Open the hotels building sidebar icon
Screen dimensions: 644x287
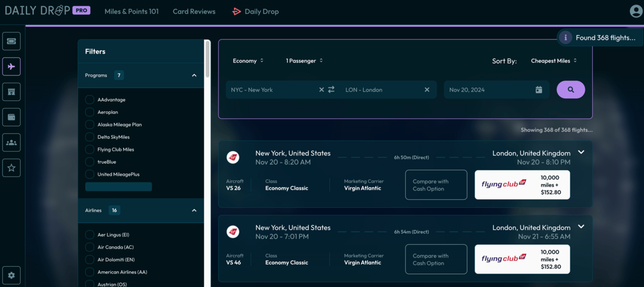11,92
